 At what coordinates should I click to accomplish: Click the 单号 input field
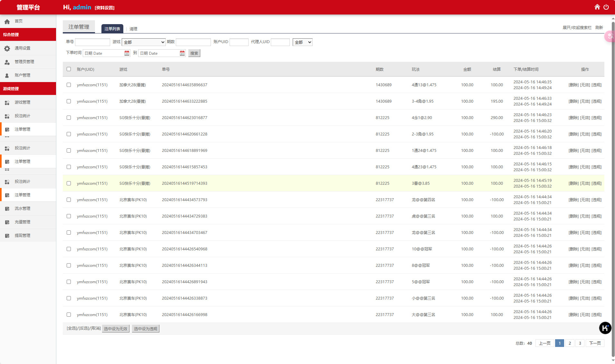point(92,42)
